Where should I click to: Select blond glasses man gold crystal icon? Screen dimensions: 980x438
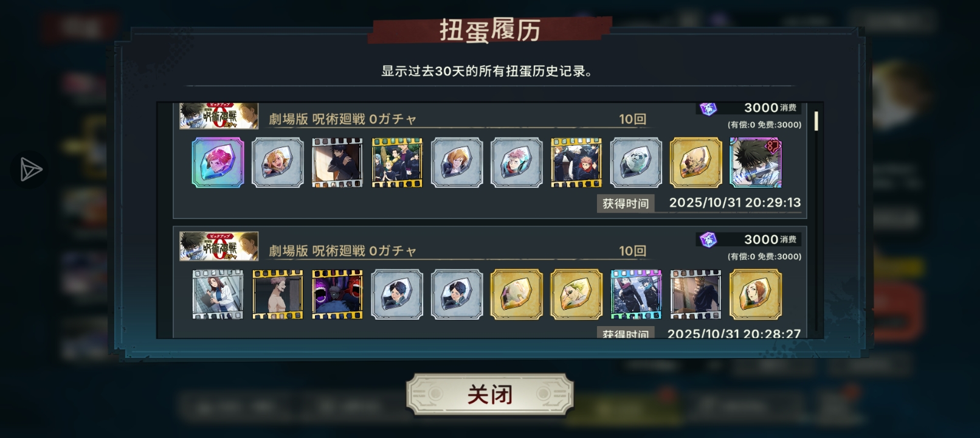point(576,294)
